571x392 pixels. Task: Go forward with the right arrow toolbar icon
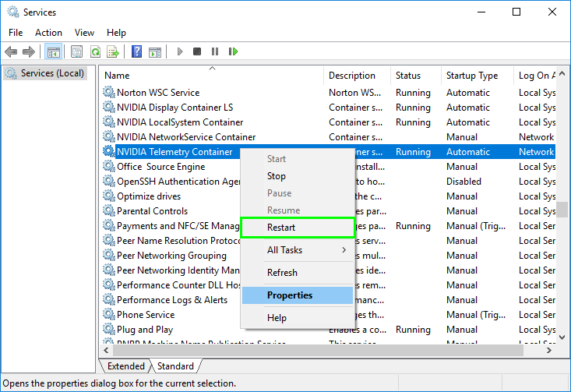(x=28, y=51)
